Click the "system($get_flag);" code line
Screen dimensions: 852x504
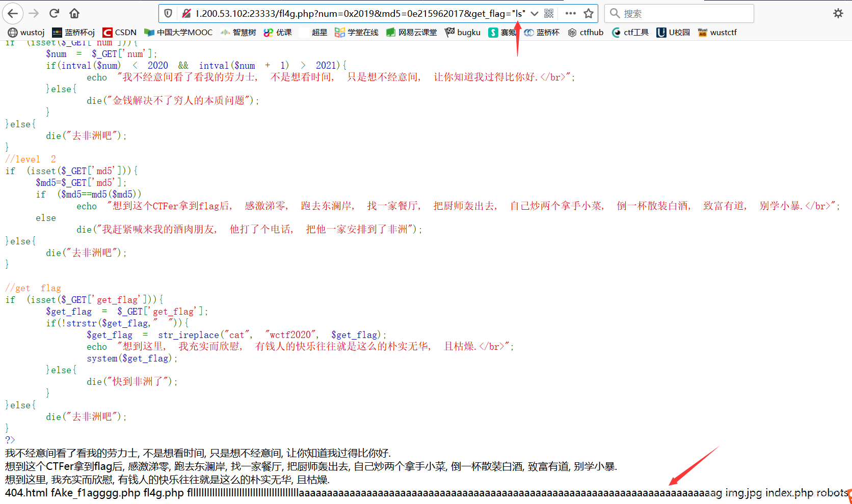[132, 358]
